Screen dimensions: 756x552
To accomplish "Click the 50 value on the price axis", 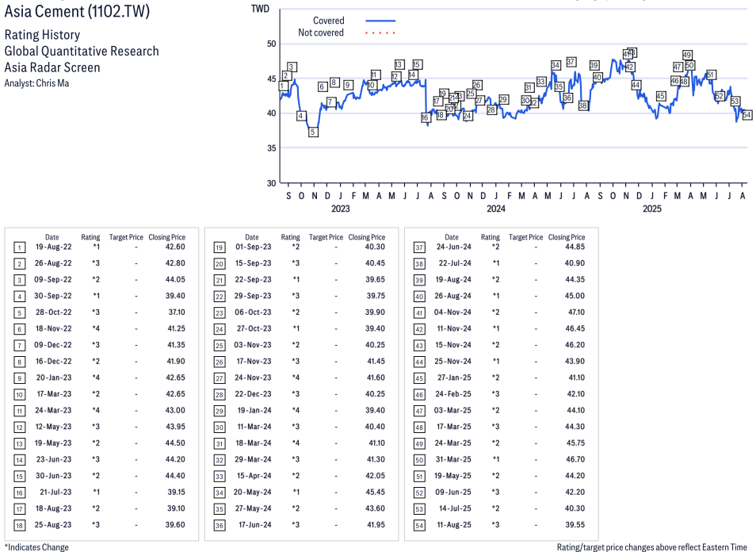I will 272,44.
